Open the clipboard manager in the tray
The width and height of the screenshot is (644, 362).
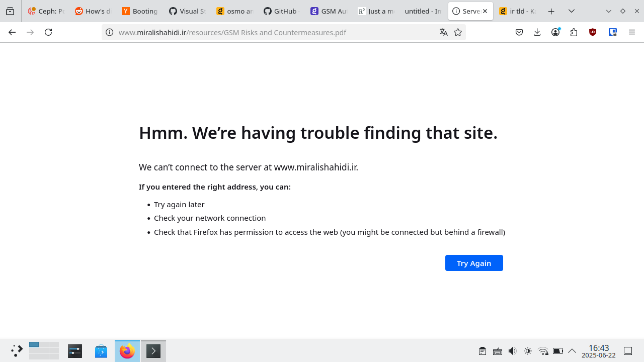[482, 350]
